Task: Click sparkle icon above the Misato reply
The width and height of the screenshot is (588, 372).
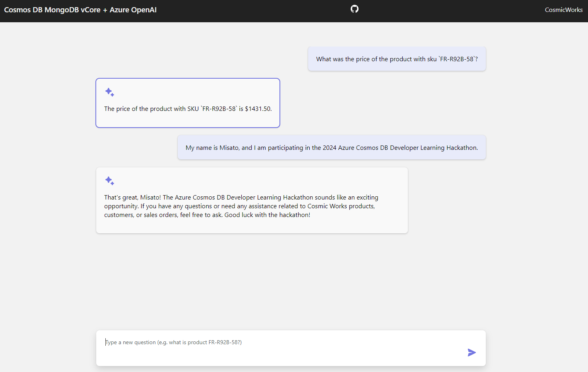Action: pyautogui.click(x=110, y=181)
